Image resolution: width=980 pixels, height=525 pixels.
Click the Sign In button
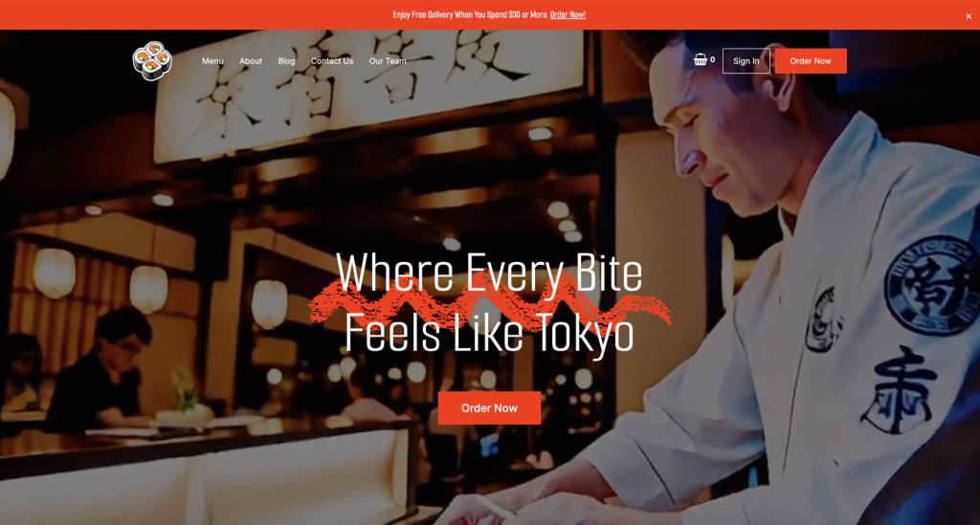(746, 61)
